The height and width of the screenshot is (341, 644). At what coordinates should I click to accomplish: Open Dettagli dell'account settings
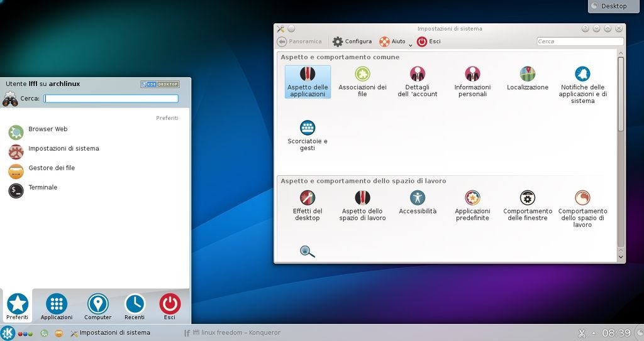[417, 82]
